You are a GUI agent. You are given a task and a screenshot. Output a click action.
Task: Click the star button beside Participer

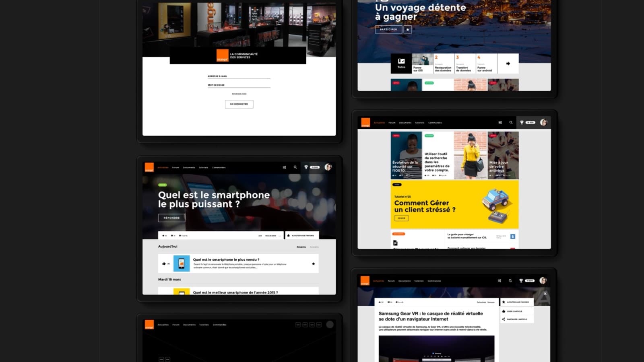[408, 29]
